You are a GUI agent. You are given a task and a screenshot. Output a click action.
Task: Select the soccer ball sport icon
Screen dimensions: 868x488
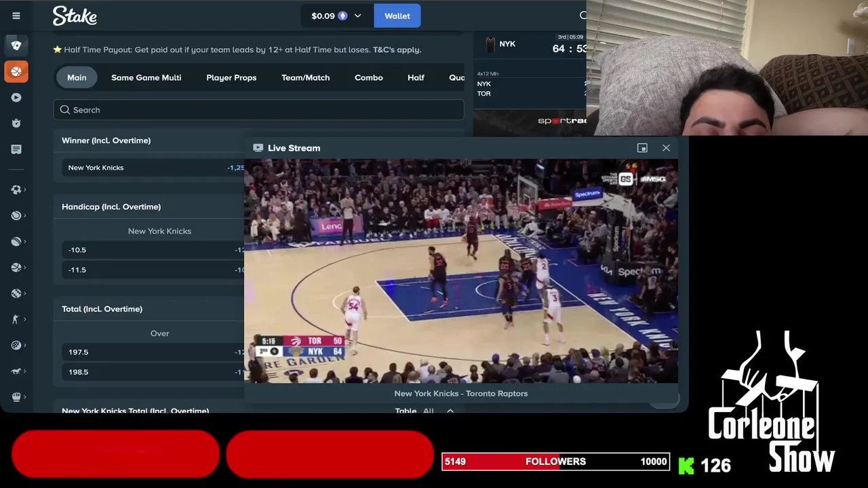16,190
